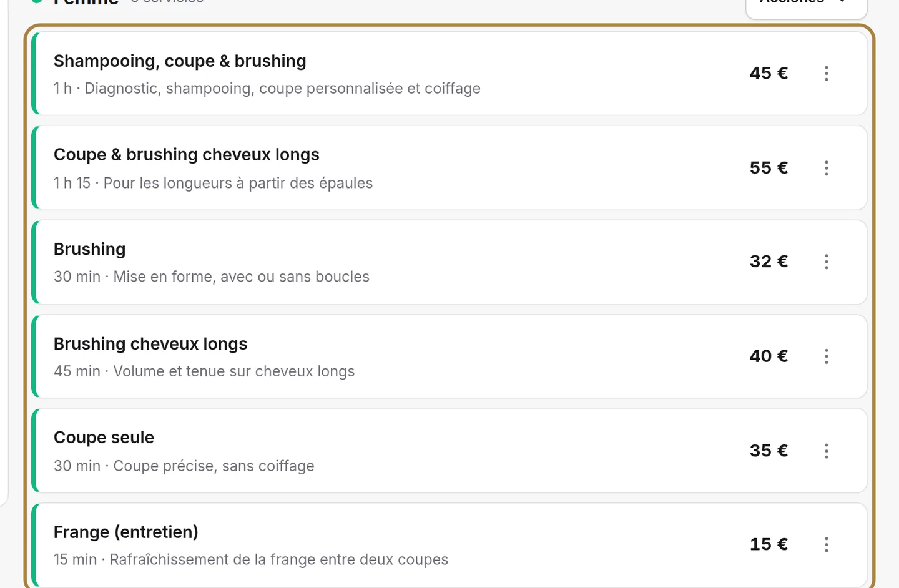Click the 15 € Frange price
Viewport: 899px width, 588px height.
click(x=769, y=544)
